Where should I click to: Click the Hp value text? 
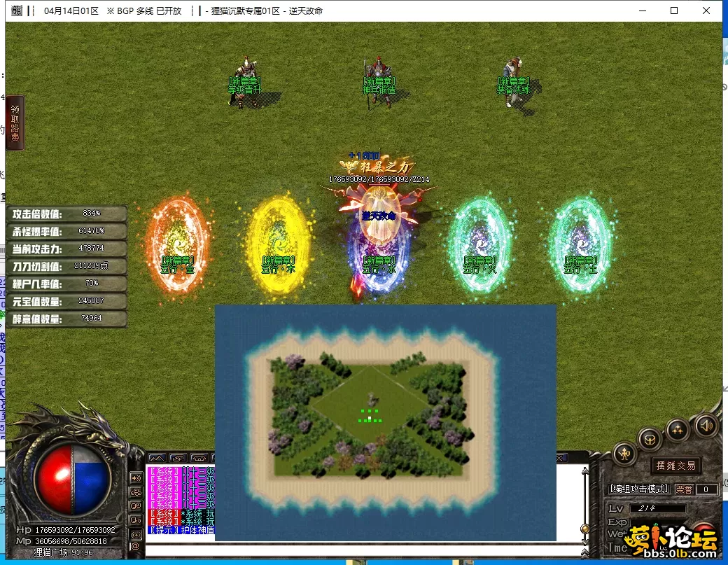tap(75, 530)
